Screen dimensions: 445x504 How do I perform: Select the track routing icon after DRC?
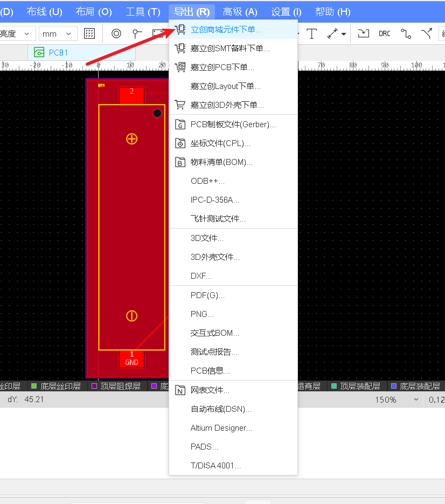pos(406,33)
